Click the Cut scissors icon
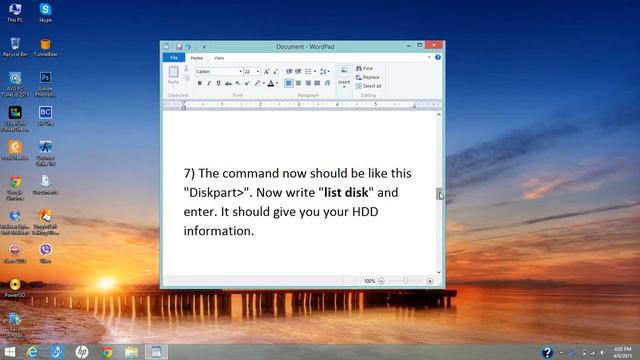This screenshot has width=640, height=360. [186, 69]
